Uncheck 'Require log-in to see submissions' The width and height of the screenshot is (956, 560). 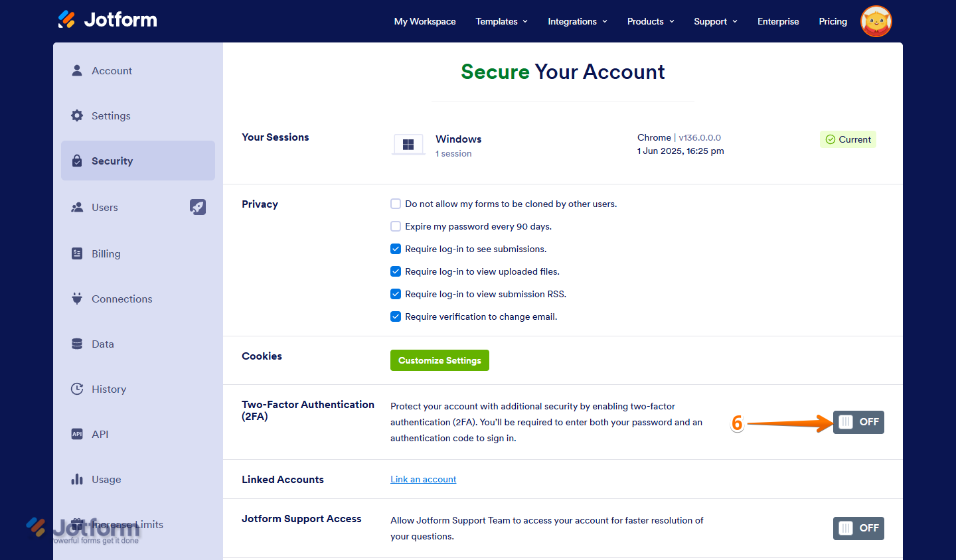pos(396,249)
